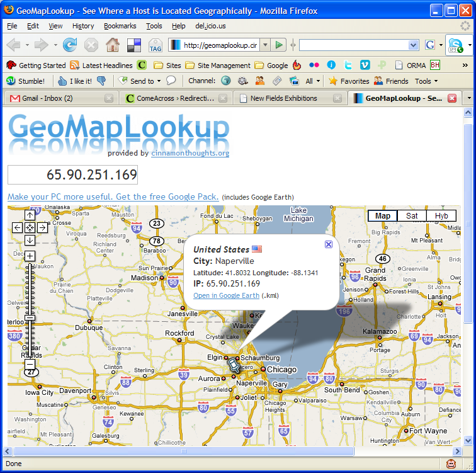Click the map zoom slider handle
This screenshot has width=476, height=473.
[30, 317]
